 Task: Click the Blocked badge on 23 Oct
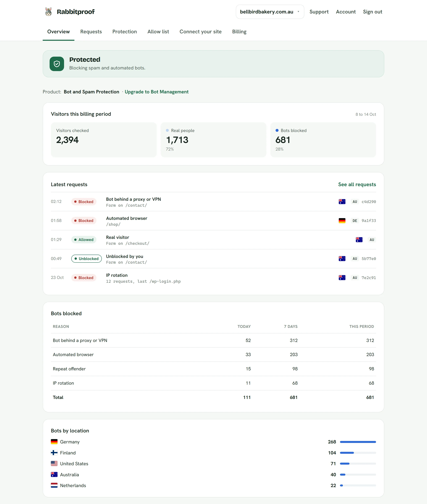point(84,277)
